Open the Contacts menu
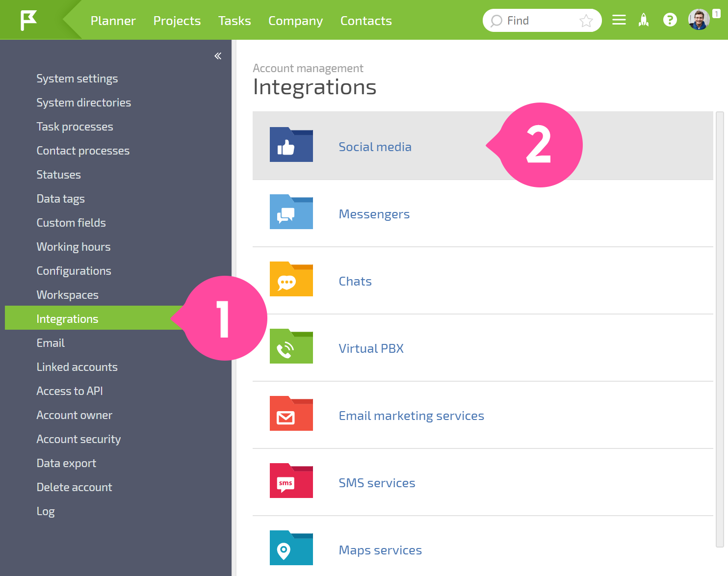Screen dimensions: 728x576 366,21
